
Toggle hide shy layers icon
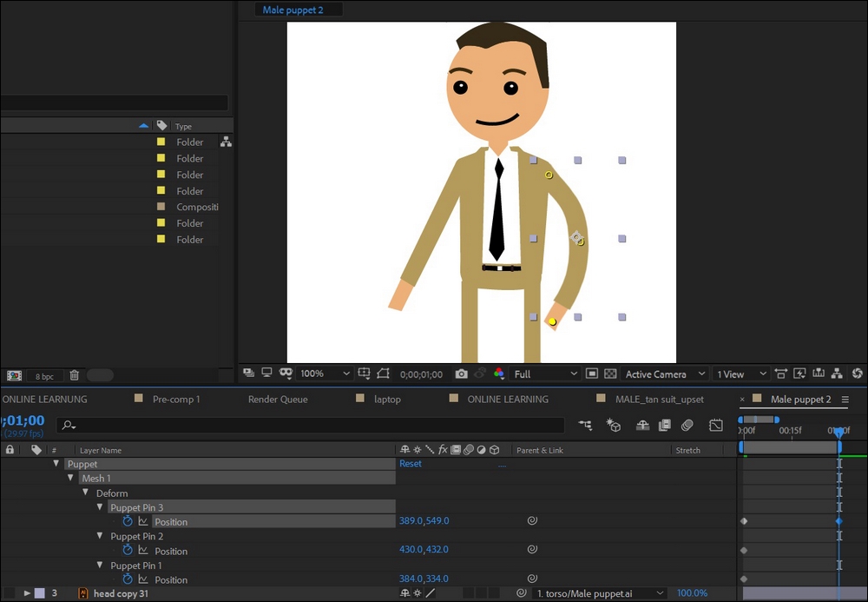pos(642,426)
